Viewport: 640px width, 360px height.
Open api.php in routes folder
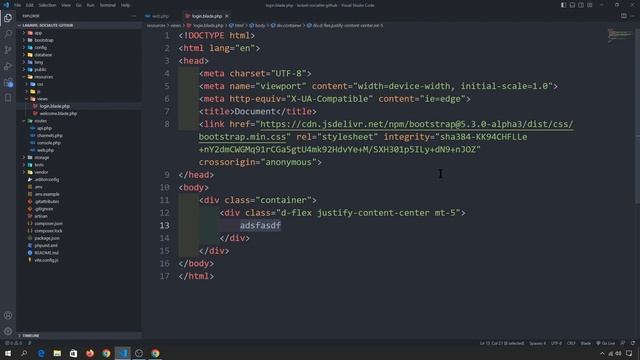44,128
